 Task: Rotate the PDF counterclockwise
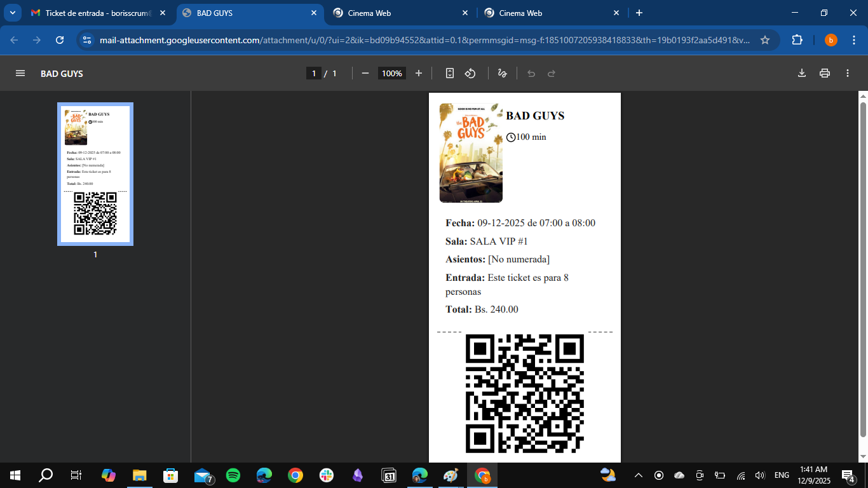(470, 73)
